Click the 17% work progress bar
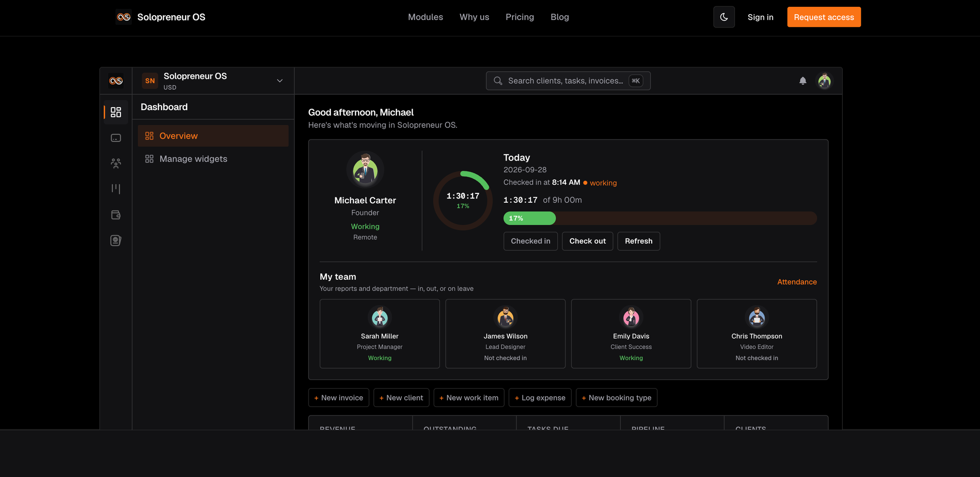980x477 pixels. (x=660, y=218)
